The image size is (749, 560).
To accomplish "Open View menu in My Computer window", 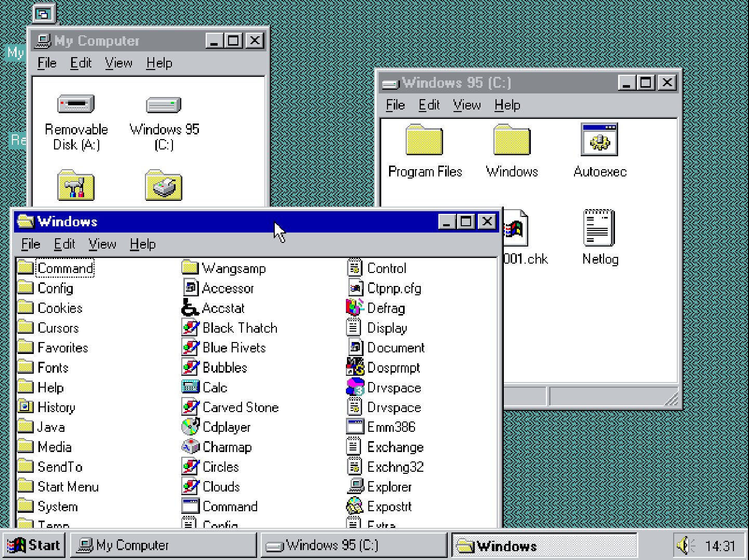I will [x=118, y=63].
